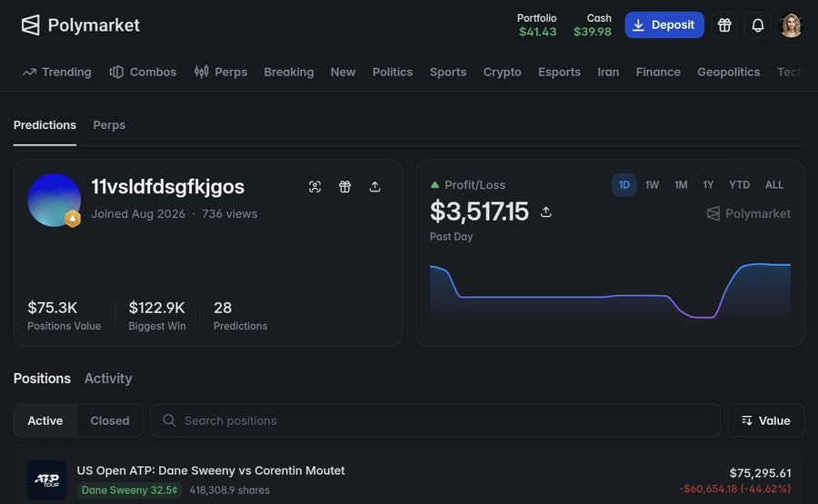Click the 736 views text

230,213
